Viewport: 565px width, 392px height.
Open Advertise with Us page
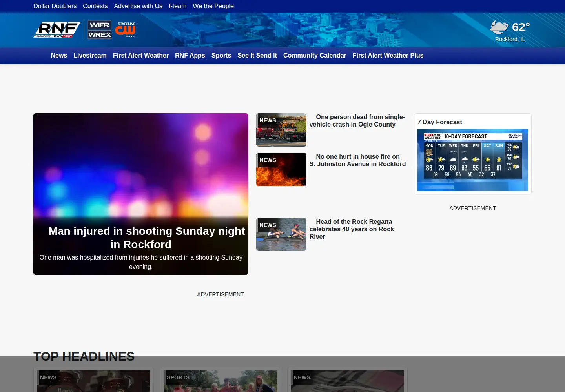(x=138, y=6)
